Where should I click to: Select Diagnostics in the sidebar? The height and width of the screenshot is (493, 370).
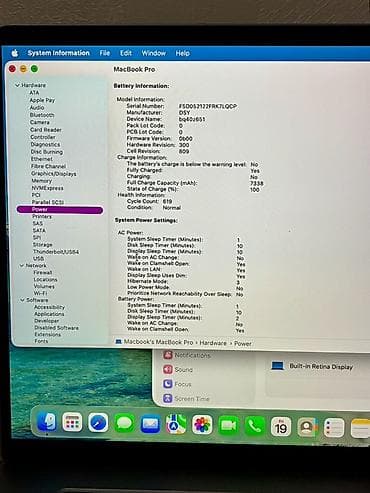click(x=45, y=144)
